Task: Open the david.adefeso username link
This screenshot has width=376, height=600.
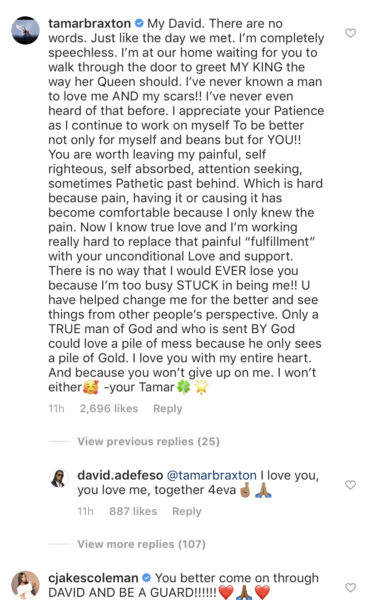Action: [120, 475]
